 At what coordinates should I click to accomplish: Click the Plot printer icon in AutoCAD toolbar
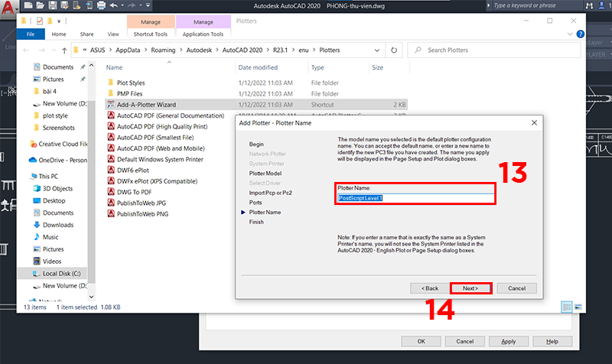pyautogui.click(x=101, y=5)
